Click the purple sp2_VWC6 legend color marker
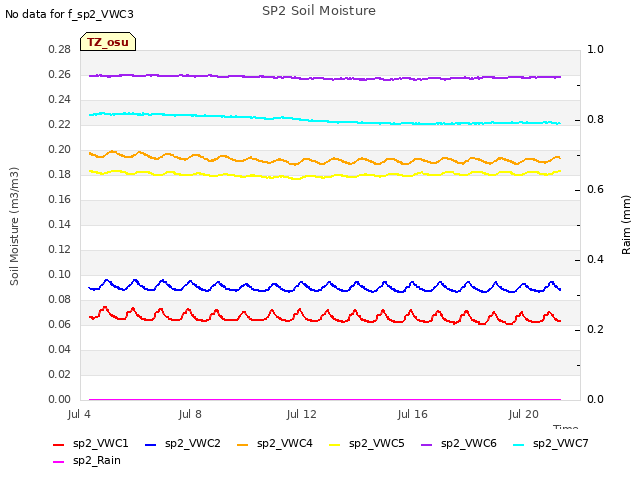This screenshot has width=640, height=480. [x=427, y=444]
